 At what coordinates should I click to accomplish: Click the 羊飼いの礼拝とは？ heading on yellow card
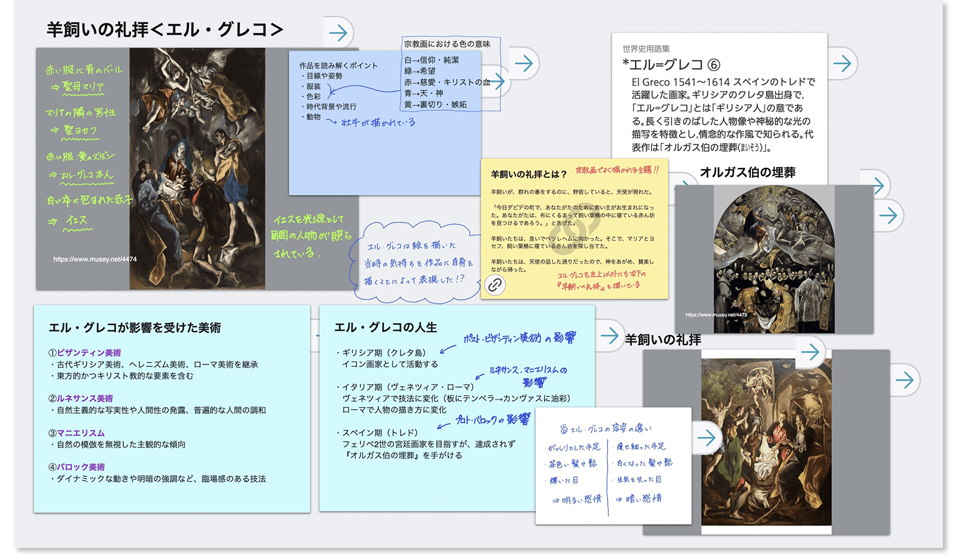point(529,174)
